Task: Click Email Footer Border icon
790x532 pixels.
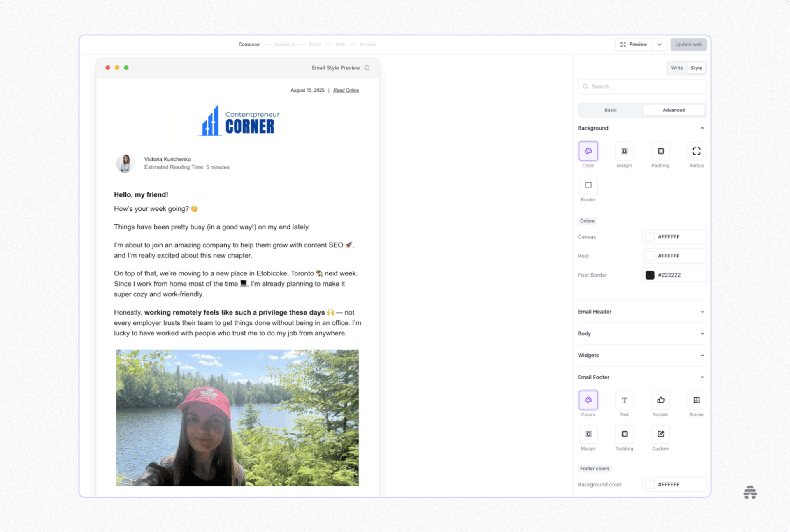Action: point(696,400)
